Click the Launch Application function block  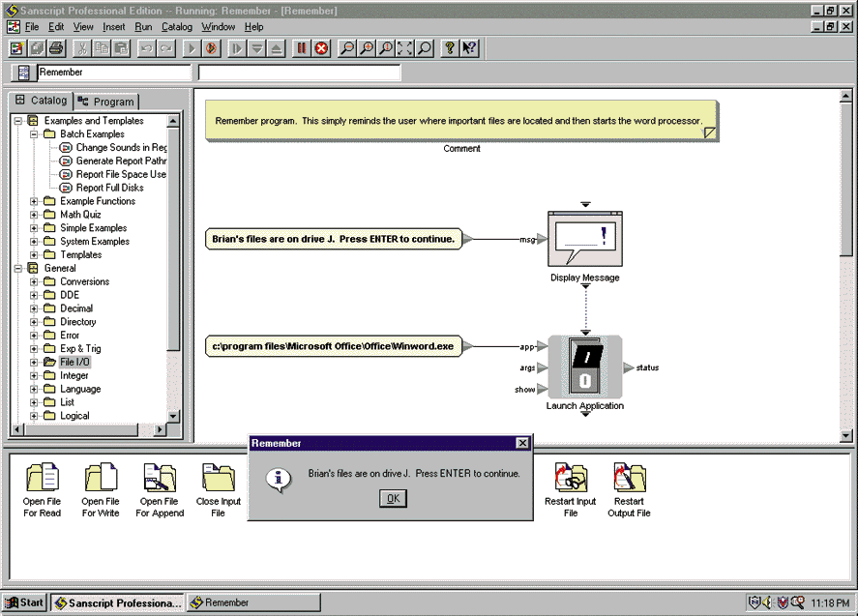coord(584,367)
